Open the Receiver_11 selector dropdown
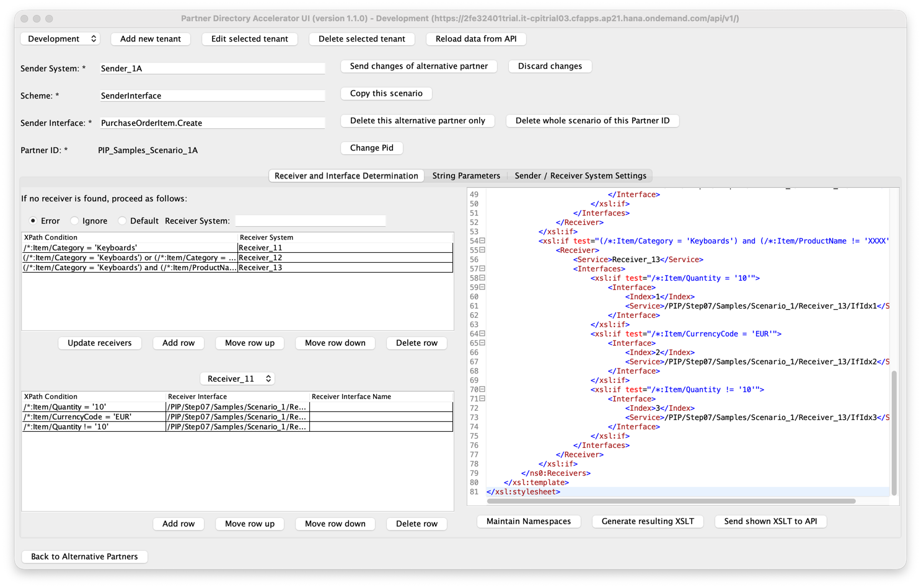The width and height of the screenshot is (921, 588). (x=237, y=379)
